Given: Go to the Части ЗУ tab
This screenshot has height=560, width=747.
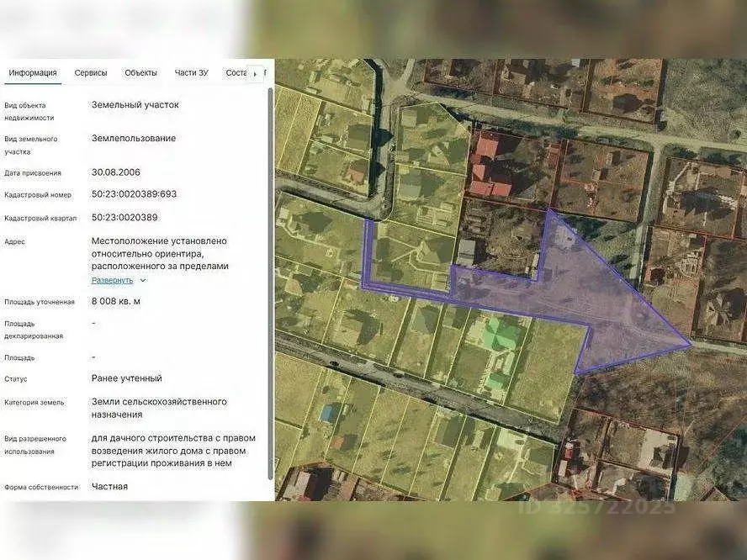Looking at the screenshot, I should (191, 73).
